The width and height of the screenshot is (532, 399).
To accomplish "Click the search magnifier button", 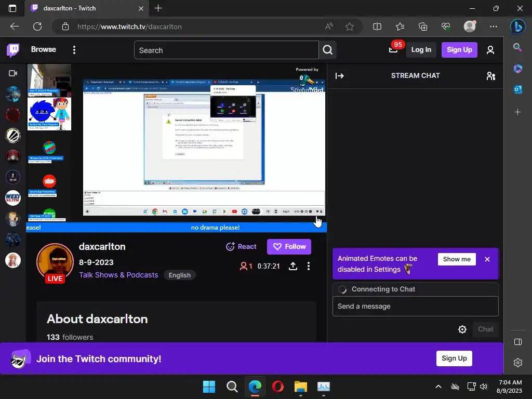I will click(x=327, y=50).
